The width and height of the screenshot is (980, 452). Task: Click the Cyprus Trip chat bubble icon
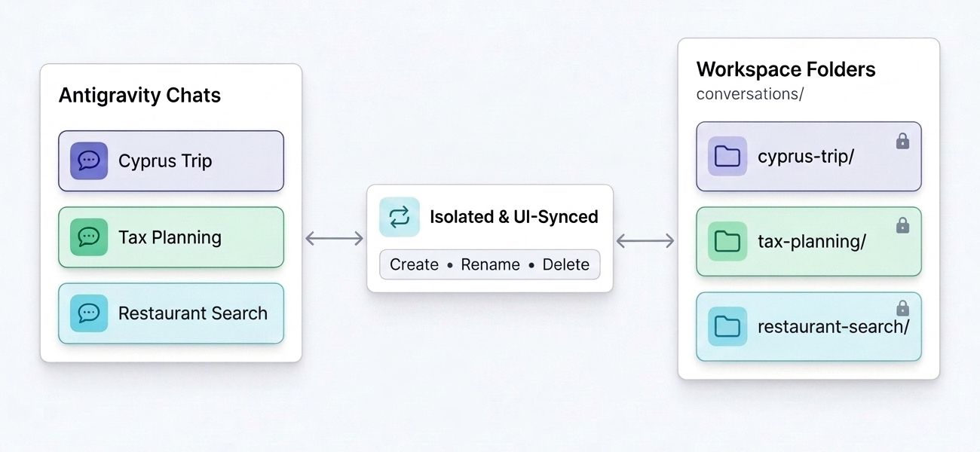coord(89,161)
